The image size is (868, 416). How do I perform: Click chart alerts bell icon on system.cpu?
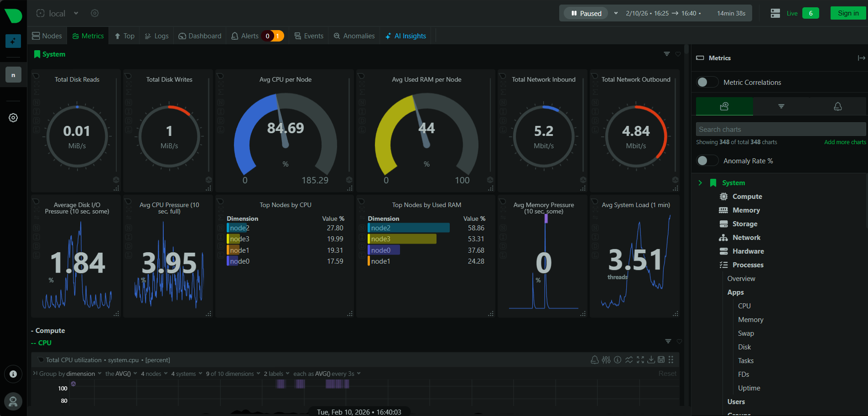point(595,360)
